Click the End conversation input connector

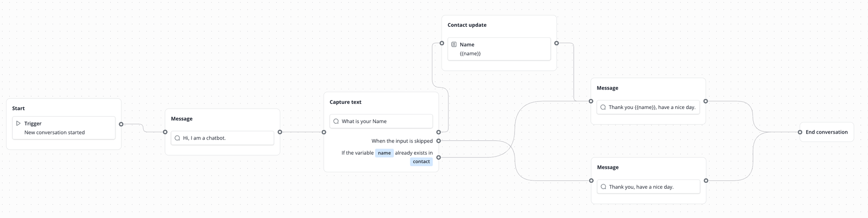[800, 132]
